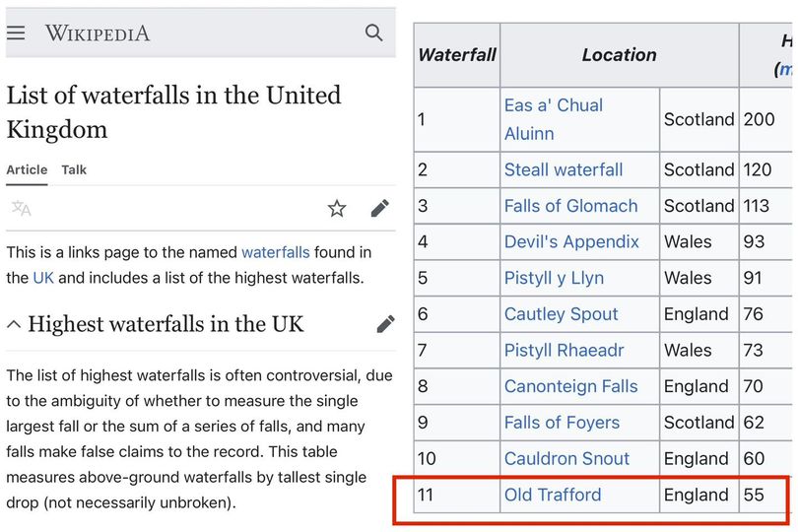Visit the Falls of Glomach link
This screenshot has width=798, height=532.
coord(570,206)
